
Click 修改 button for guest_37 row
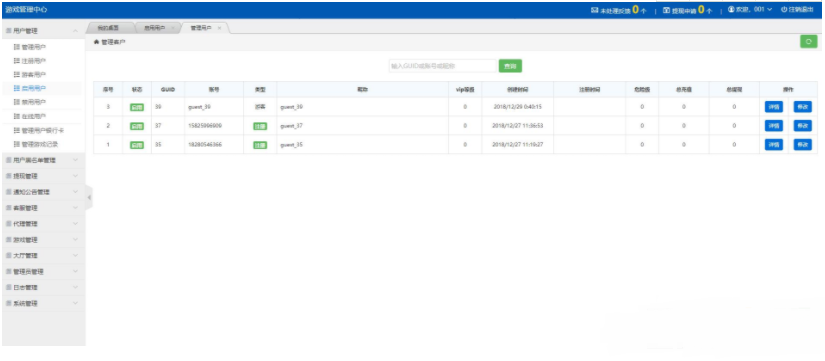pos(802,126)
